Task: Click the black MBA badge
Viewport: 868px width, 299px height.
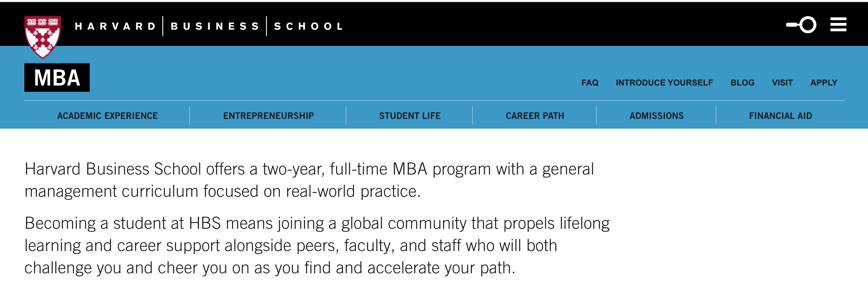Action: tap(57, 78)
